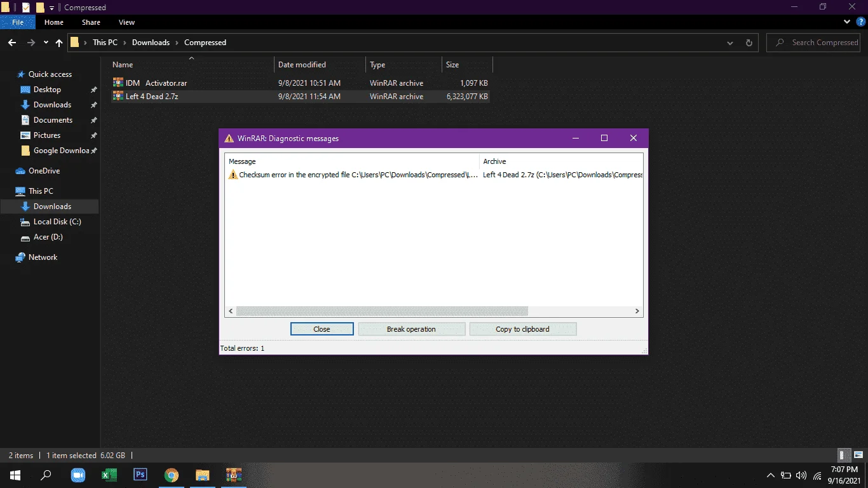Go forward with the Forward arrow
This screenshot has width=868, height=488.
31,43
